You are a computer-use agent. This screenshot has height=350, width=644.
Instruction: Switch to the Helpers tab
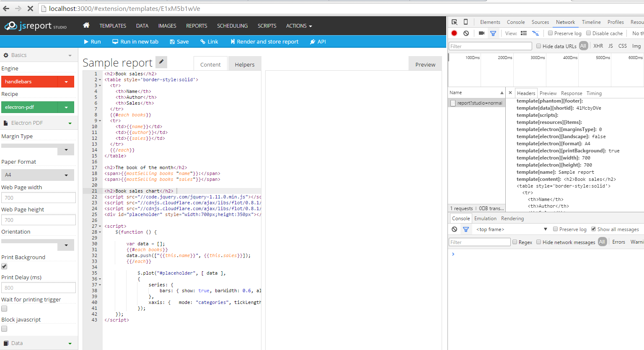point(245,64)
